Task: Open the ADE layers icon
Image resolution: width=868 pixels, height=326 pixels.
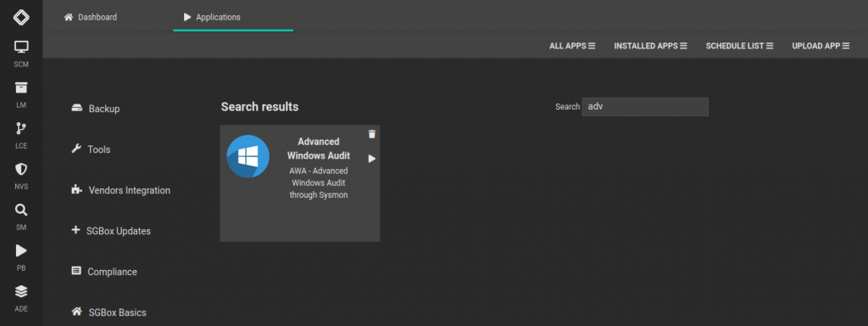Action: [x=21, y=292]
